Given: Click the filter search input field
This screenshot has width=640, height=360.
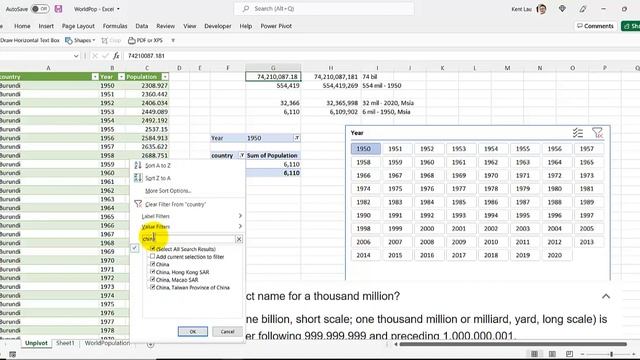Looking at the screenshot, I should point(189,239).
